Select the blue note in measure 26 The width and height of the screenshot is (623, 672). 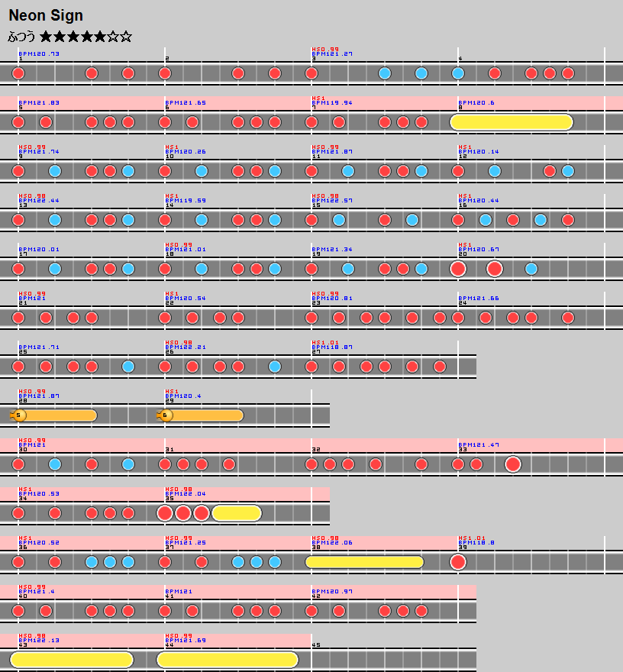coord(275,367)
